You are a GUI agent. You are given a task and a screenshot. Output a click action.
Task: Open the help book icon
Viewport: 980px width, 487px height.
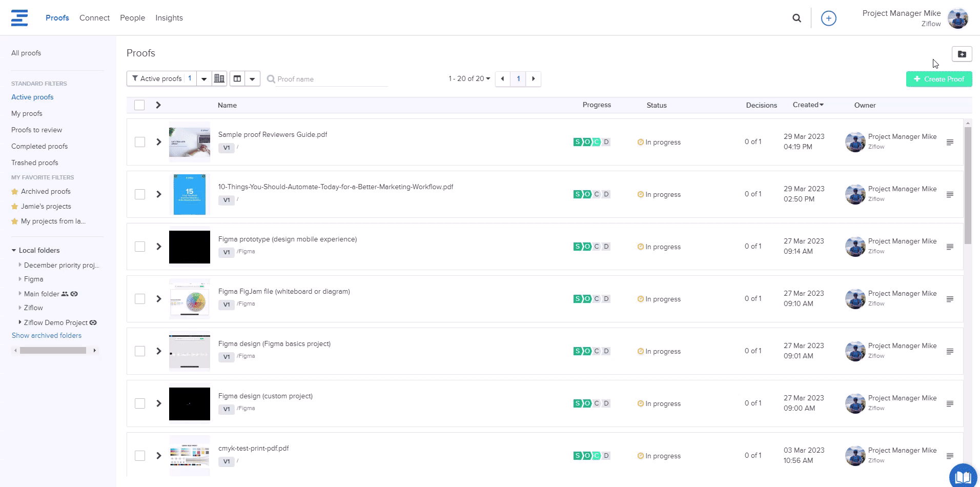coord(963,477)
